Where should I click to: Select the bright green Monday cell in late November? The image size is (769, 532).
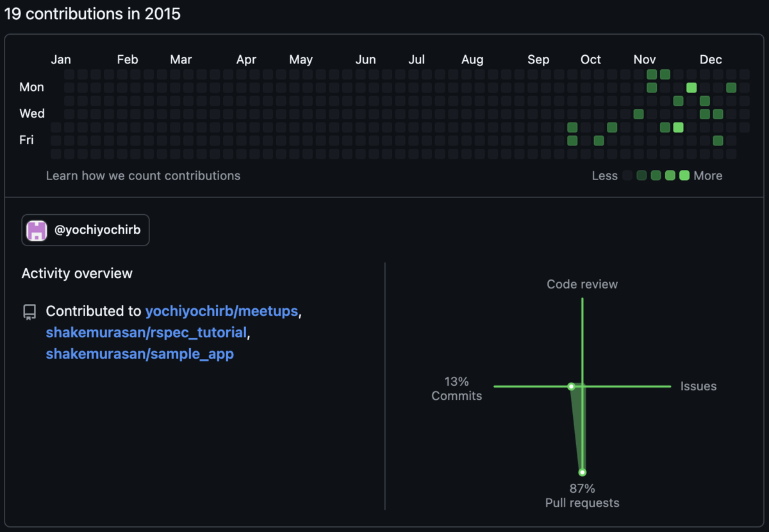[x=691, y=87]
